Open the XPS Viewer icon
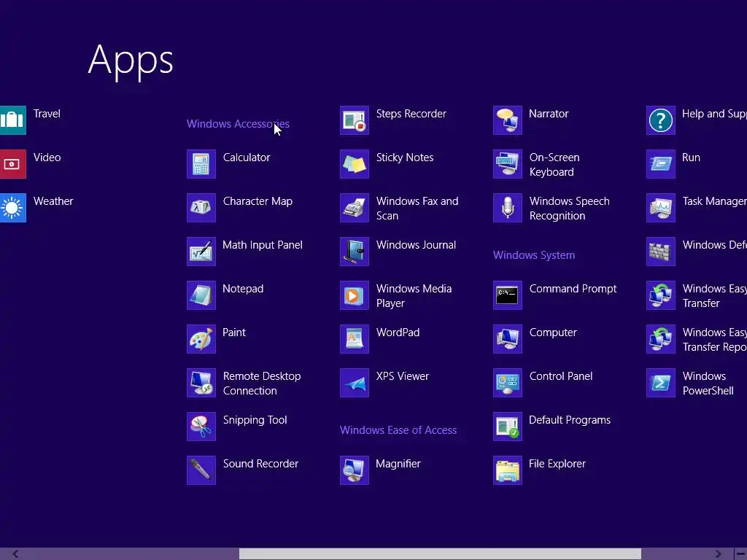Screen dimensions: 747x560 coord(355,383)
